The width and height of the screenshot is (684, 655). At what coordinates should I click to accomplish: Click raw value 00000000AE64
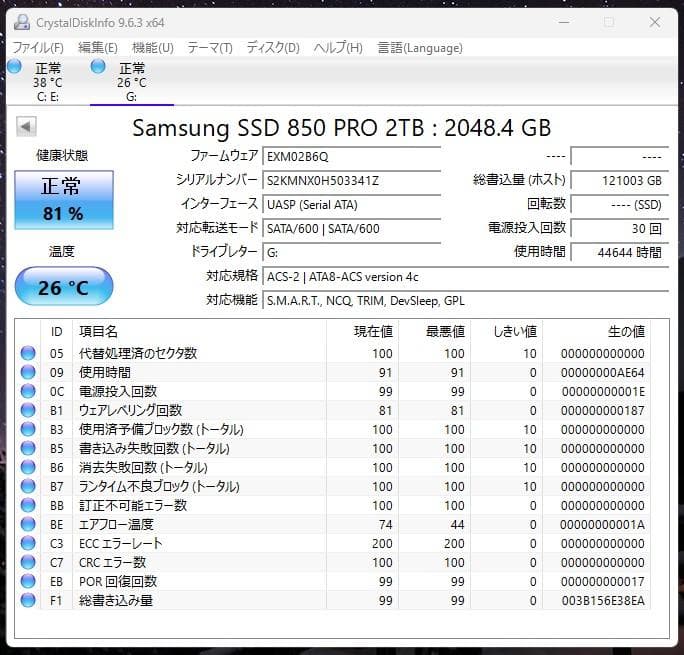pos(603,372)
